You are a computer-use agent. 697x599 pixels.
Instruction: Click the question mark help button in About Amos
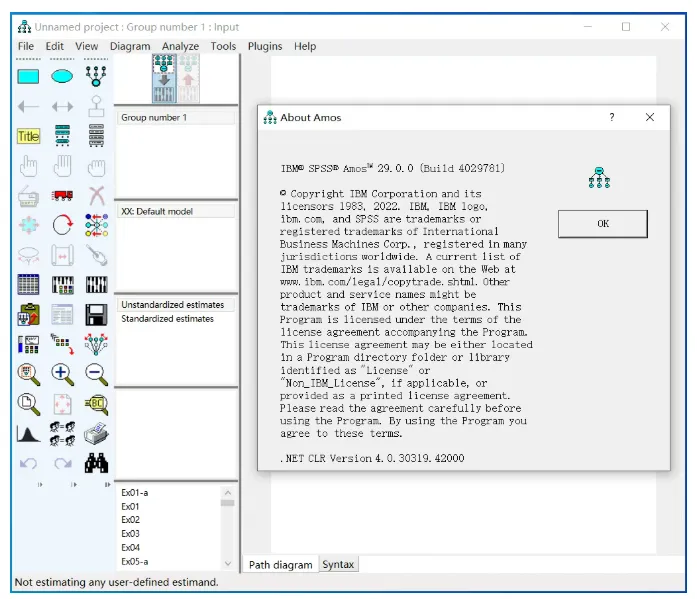pyautogui.click(x=612, y=117)
